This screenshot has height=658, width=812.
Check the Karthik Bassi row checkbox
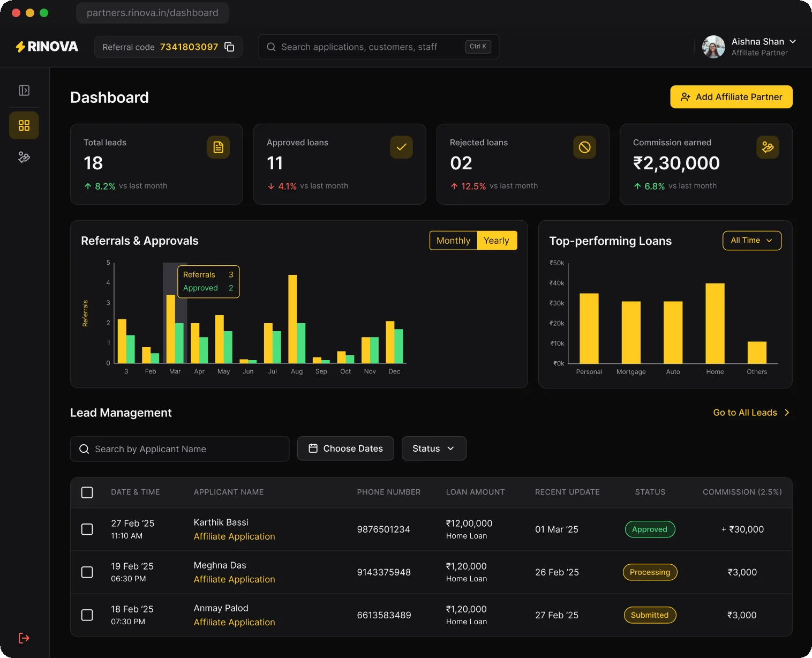pyautogui.click(x=87, y=529)
